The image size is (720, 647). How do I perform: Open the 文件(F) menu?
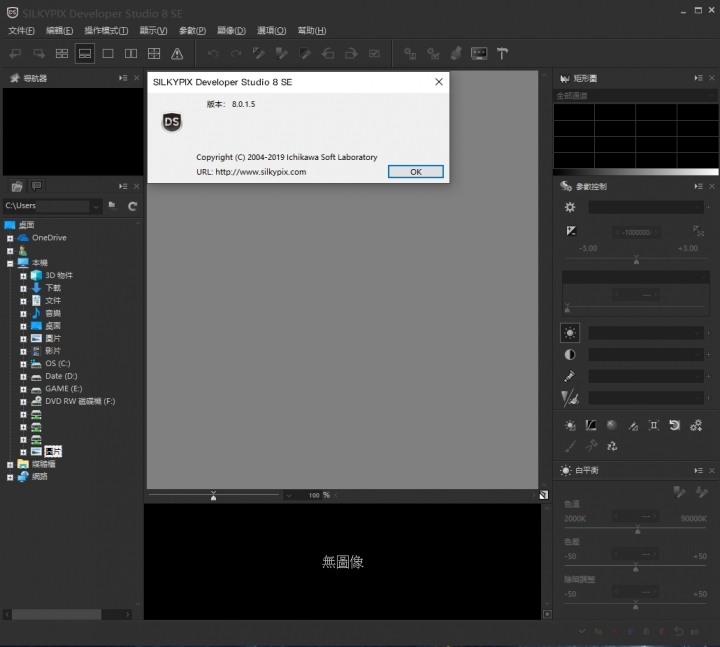(22, 31)
